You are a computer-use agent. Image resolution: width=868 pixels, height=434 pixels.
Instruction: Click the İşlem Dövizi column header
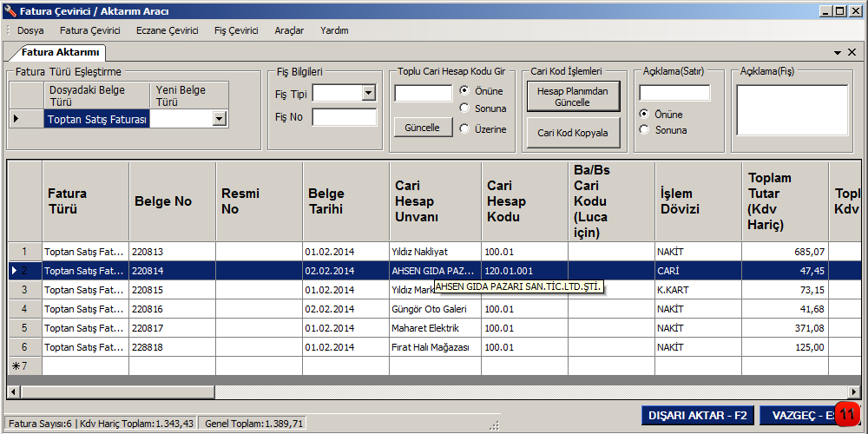pos(699,201)
